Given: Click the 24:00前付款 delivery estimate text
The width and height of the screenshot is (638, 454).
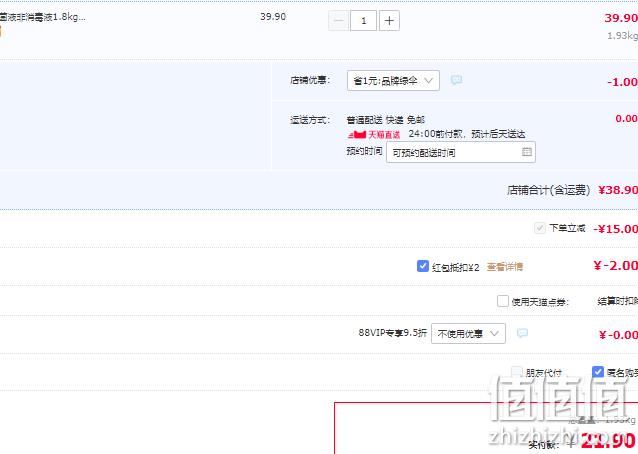Looking at the screenshot, I should [467, 134].
